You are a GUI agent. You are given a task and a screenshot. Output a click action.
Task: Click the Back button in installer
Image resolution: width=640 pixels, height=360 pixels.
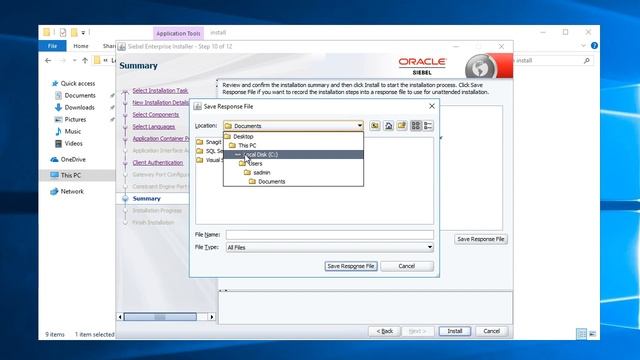click(x=384, y=331)
